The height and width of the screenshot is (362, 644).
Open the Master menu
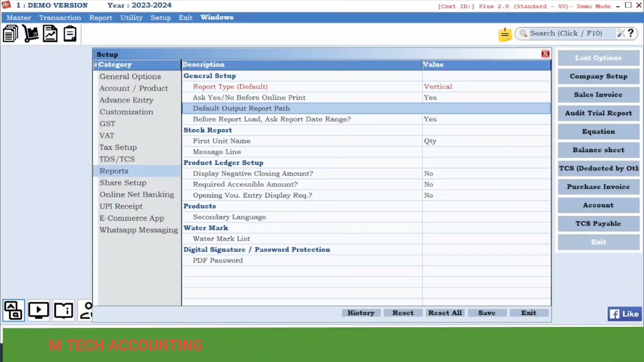click(x=19, y=18)
